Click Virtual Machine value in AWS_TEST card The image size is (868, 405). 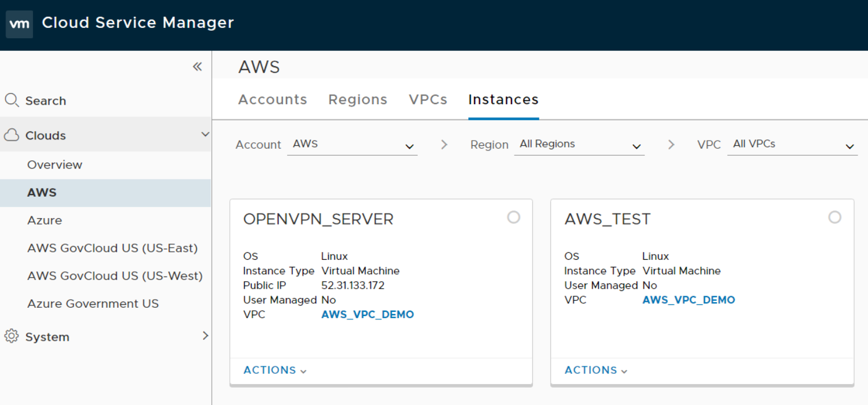(682, 271)
